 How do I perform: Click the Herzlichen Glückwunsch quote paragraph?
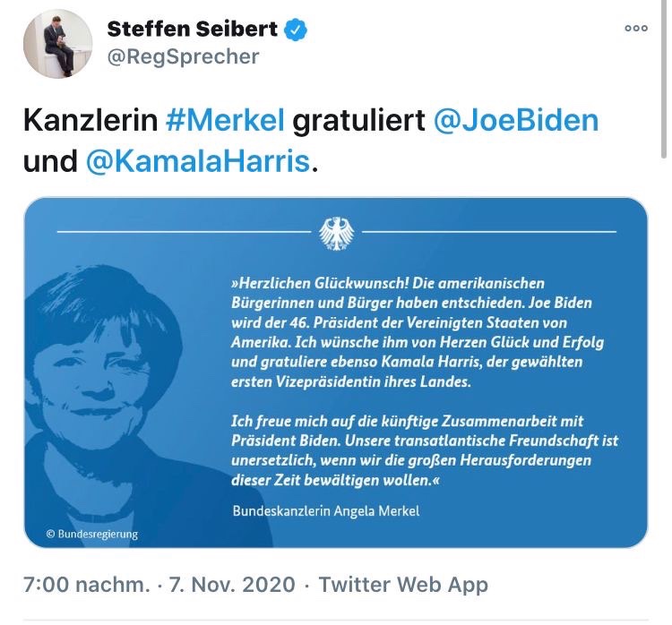[x=410, y=332]
